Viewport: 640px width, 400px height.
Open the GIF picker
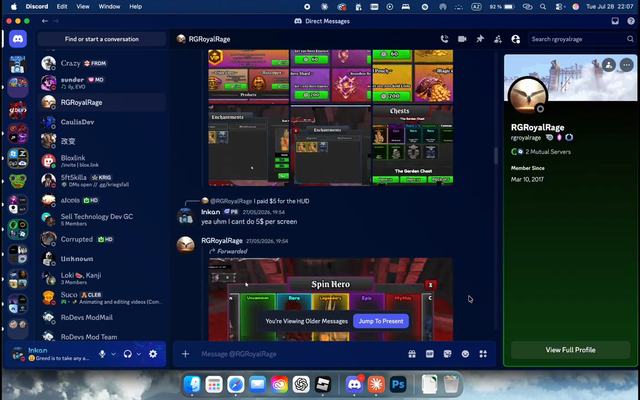430,354
